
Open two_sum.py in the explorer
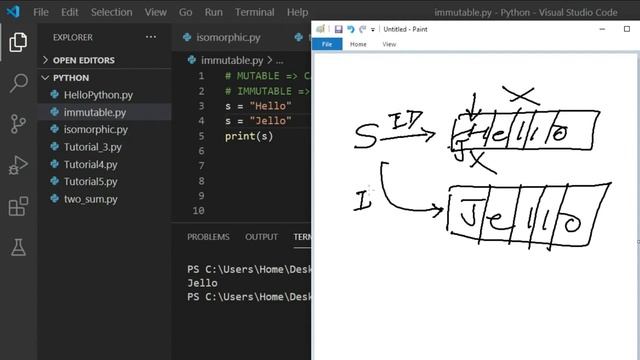click(x=90, y=199)
